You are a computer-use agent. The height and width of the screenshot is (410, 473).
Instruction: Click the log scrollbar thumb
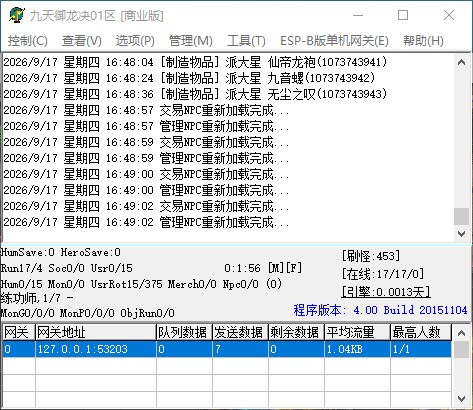tap(461, 217)
